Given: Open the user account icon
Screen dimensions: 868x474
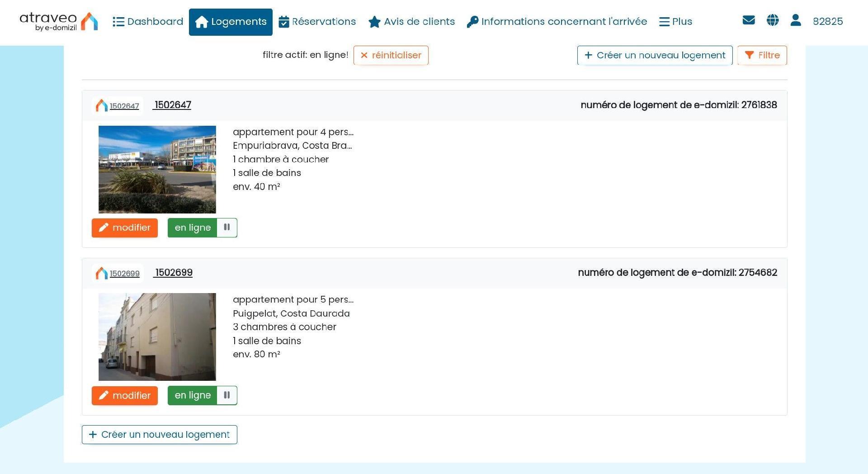Looking at the screenshot, I should [x=796, y=20].
